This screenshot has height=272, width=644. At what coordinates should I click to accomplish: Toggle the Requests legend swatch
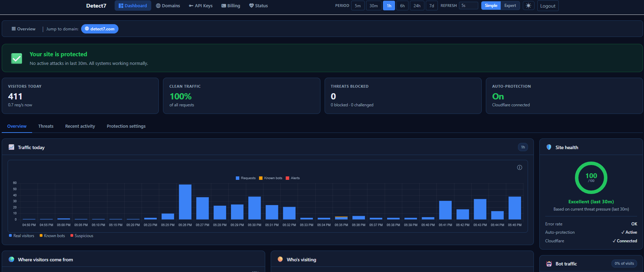[238, 178]
